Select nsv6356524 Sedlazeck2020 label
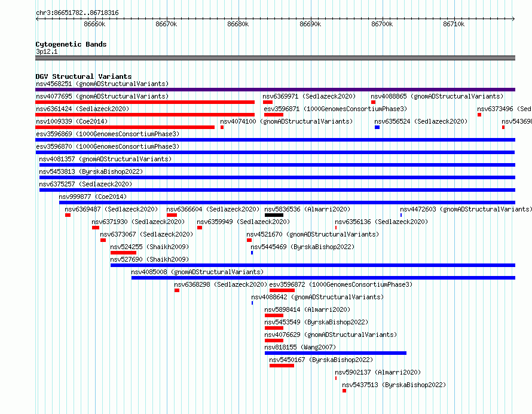The height and width of the screenshot is (414, 532). point(421,121)
